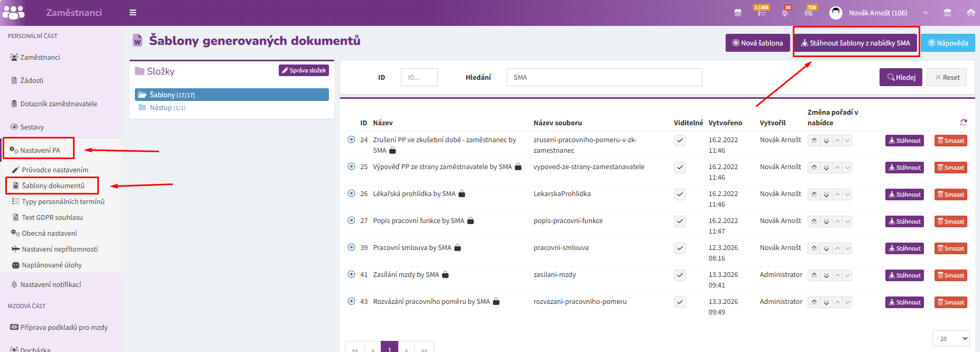
Task: Delete the Zasílání mzdy by SMA template
Action: [950, 275]
